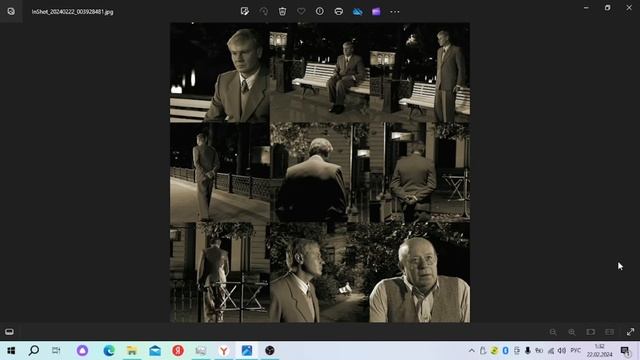This screenshot has height=360, width=640.
Task: Open the Windows Start menu
Action: 11,351
